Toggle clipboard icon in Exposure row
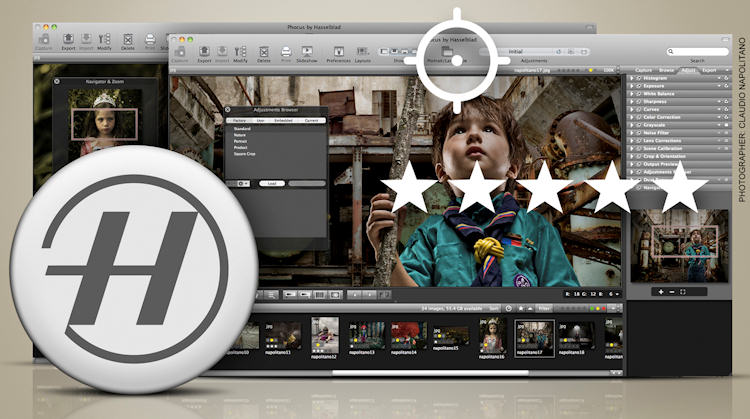 726,86
